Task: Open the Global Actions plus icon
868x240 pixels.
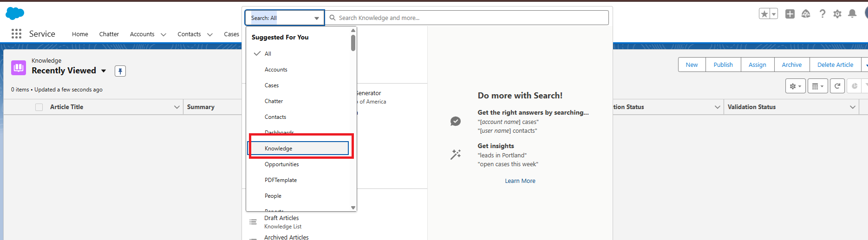Action: click(790, 14)
